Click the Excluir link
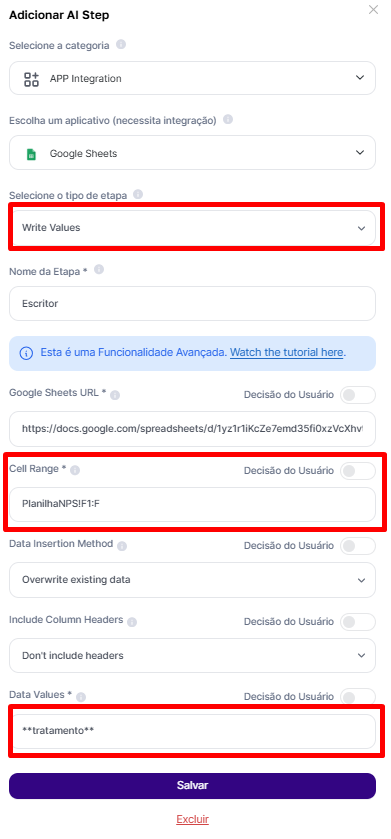 tap(193, 819)
